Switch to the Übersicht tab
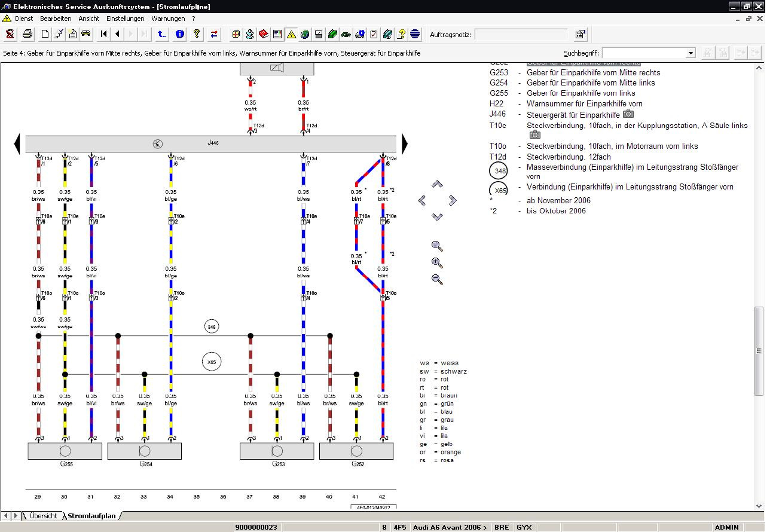This screenshot has height=532, width=776. click(x=43, y=516)
